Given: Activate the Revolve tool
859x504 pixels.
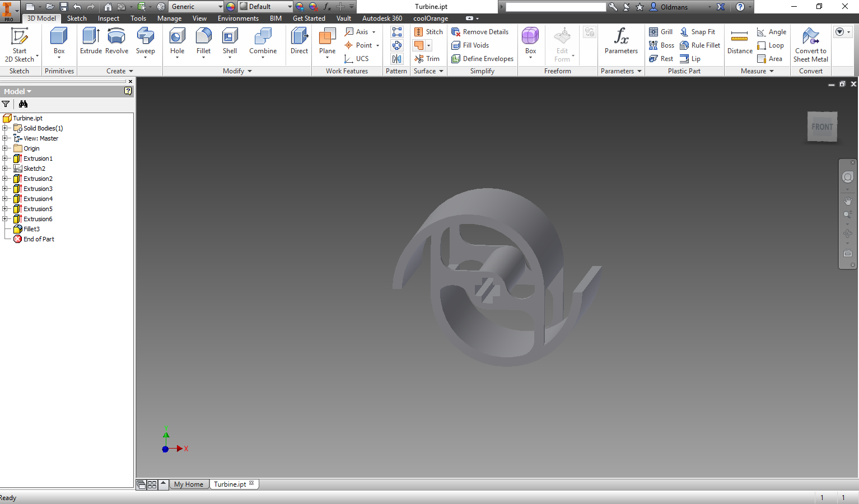Looking at the screenshot, I should (116, 41).
